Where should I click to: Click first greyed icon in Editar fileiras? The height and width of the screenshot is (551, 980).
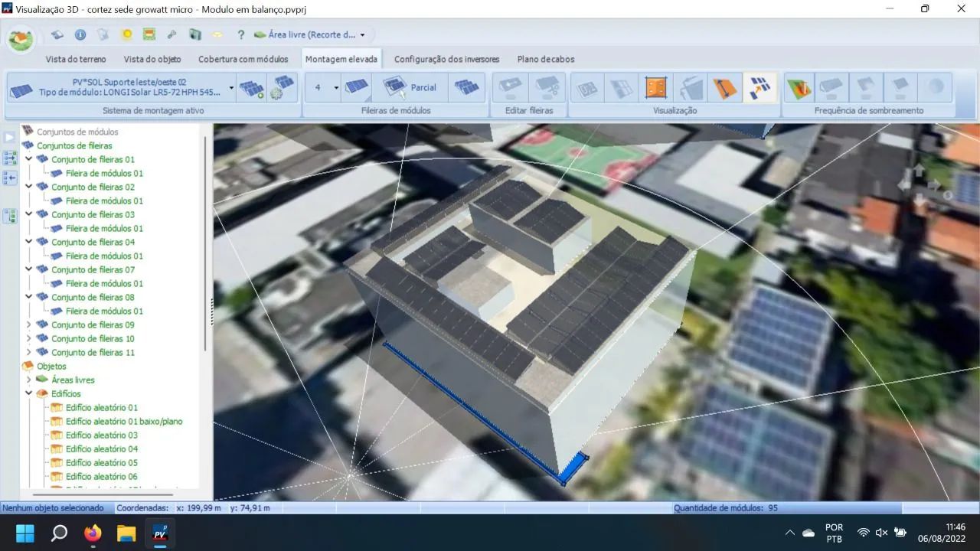pyautogui.click(x=510, y=88)
